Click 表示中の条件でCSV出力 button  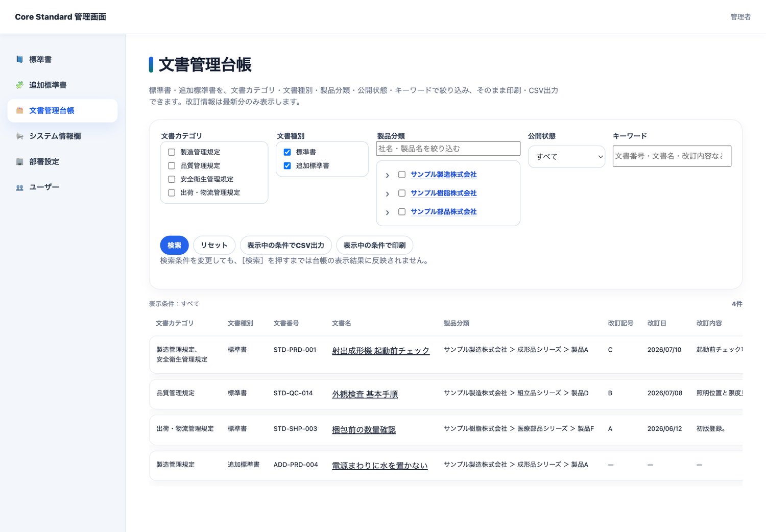(286, 246)
